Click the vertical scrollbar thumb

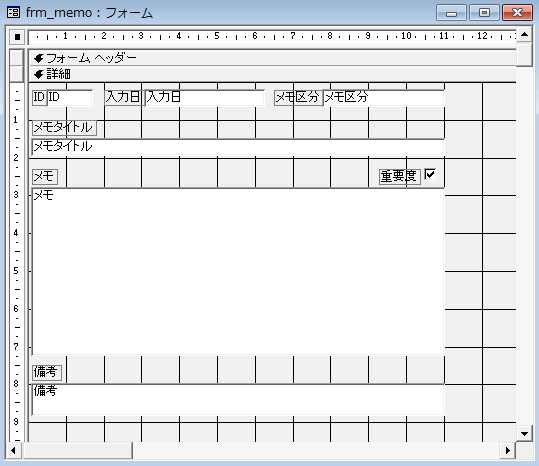[524, 54]
